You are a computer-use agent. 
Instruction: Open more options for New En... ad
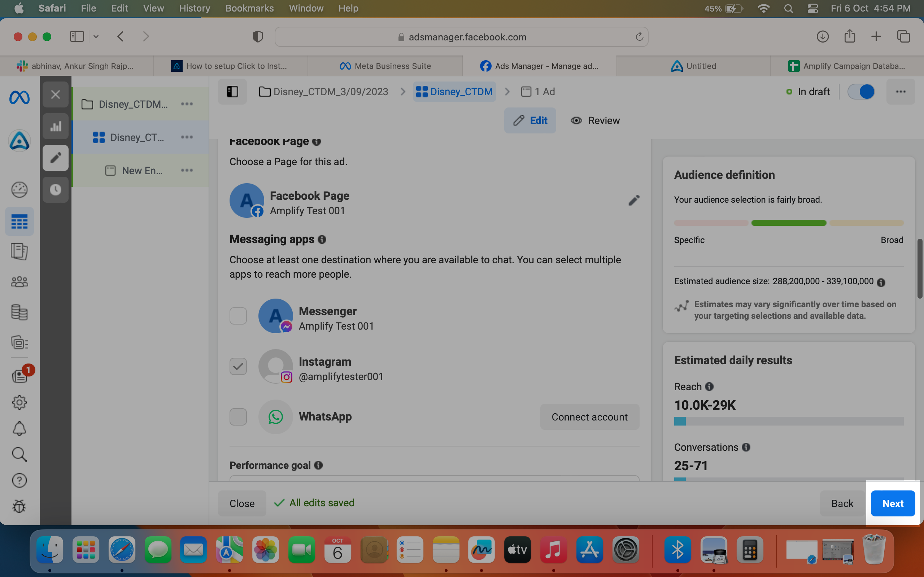click(187, 170)
